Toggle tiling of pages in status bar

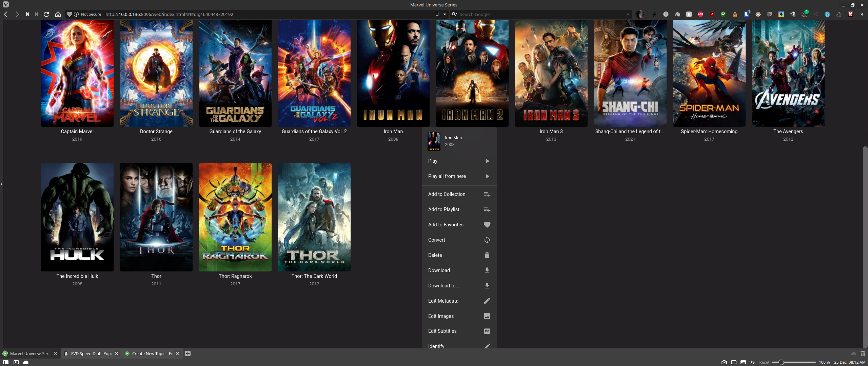(734, 362)
